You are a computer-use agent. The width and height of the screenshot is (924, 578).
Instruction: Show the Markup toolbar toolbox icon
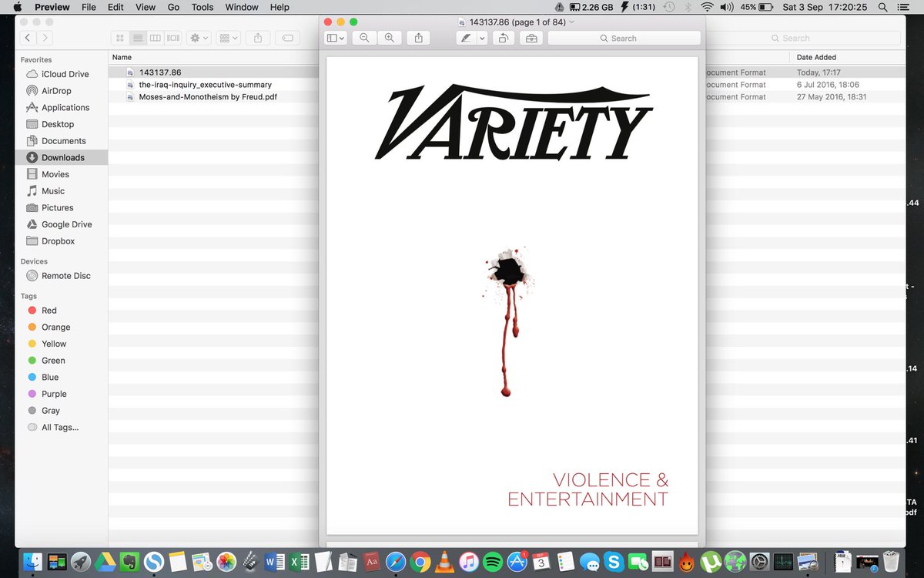[x=531, y=38]
